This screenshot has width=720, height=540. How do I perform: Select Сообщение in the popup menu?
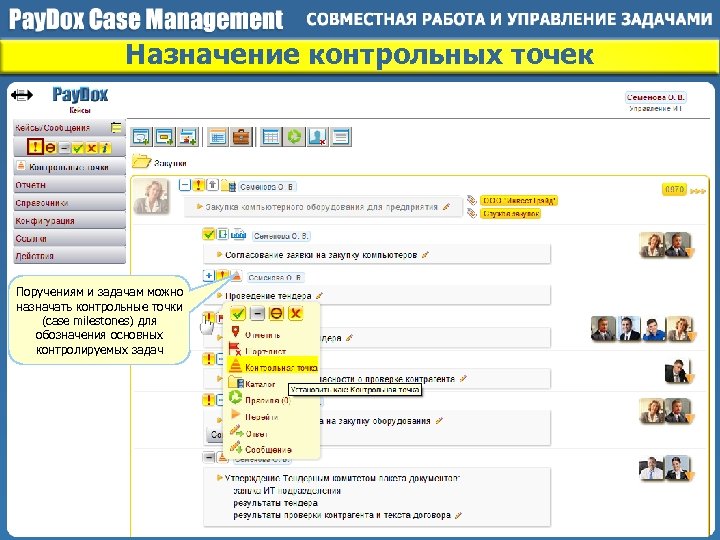point(268,449)
